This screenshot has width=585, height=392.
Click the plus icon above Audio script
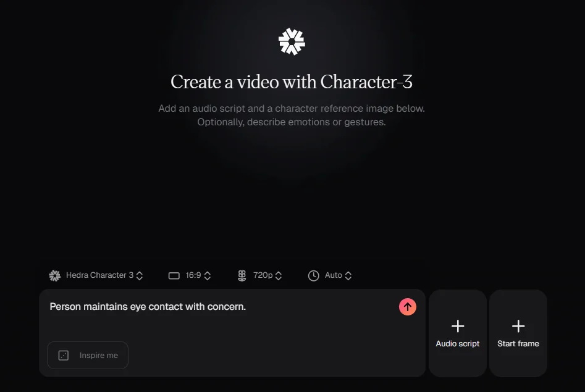tap(458, 326)
